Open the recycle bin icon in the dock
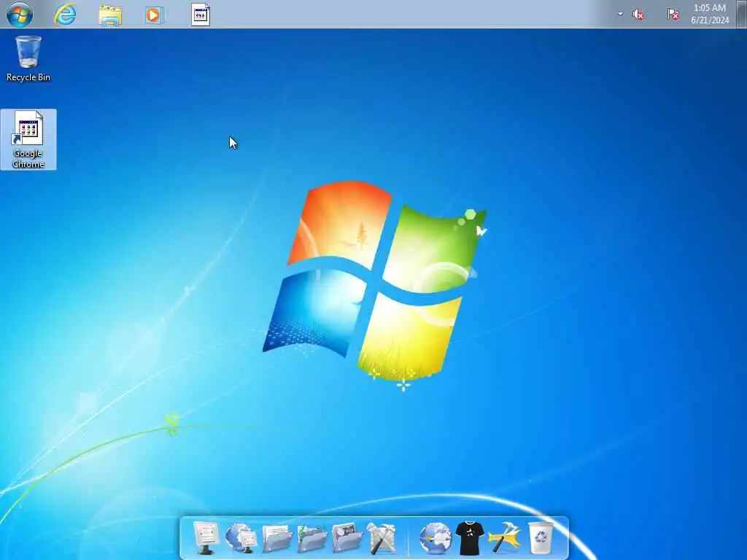Viewport: 747px width, 560px height. click(x=541, y=537)
